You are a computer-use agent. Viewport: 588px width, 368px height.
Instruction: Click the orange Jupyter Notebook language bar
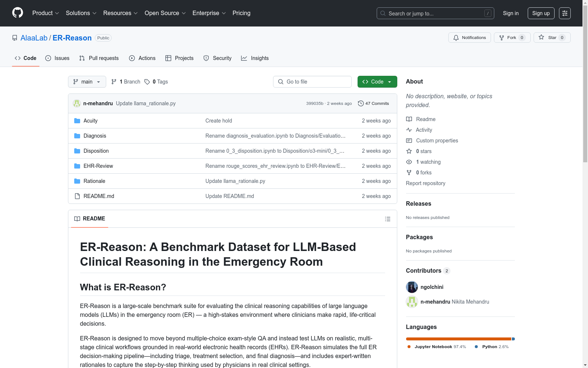pyautogui.click(x=459, y=339)
